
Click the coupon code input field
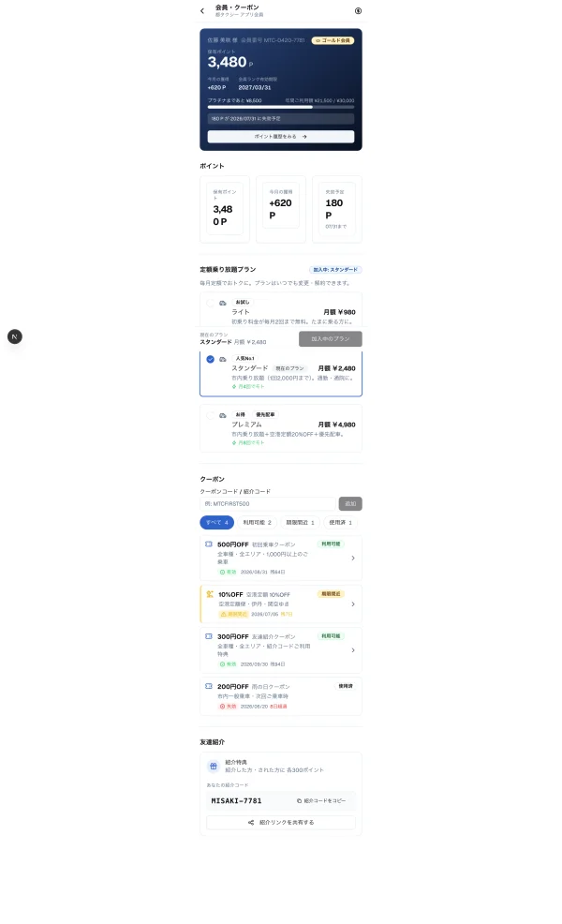point(268,503)
